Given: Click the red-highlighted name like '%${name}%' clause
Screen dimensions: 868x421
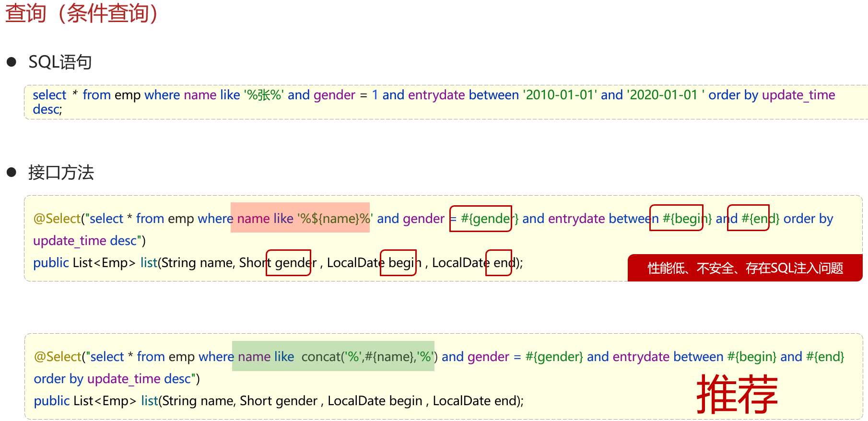Looking at the screenshot, I should pyautogui.click(x=300, y=218).
